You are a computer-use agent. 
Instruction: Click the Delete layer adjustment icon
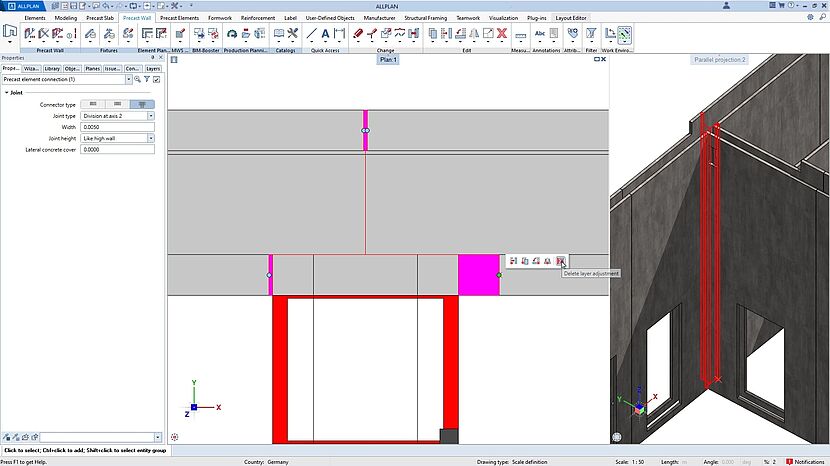[560, 261]
